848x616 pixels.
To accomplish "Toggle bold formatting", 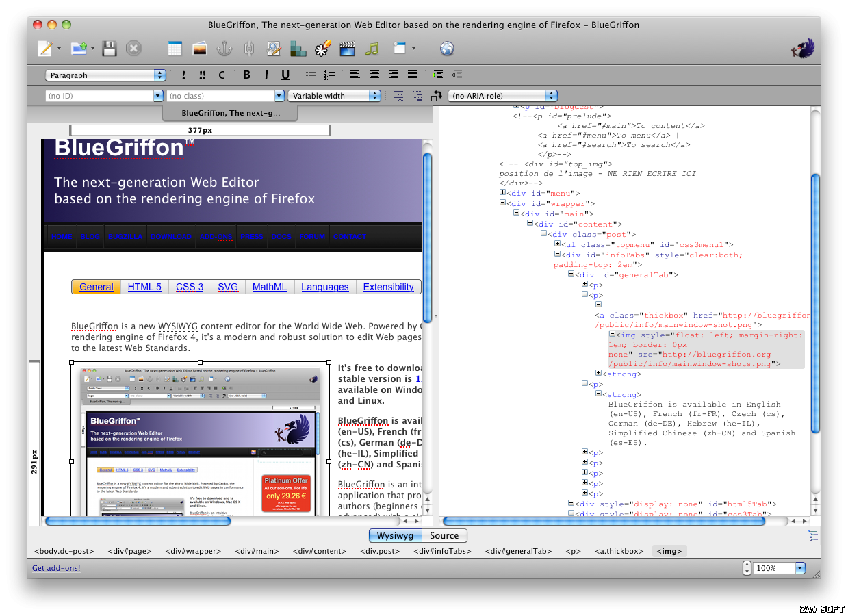I will pyautogui.click(x=247, y=75).
